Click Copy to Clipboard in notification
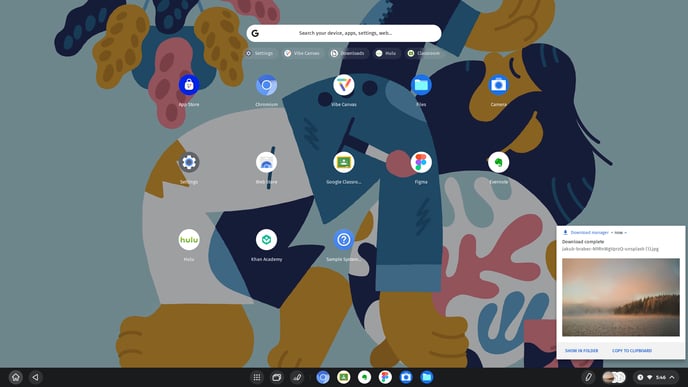The width and height of the screenshot is (688, 387). pyautogui.click(x=632, y=351)
